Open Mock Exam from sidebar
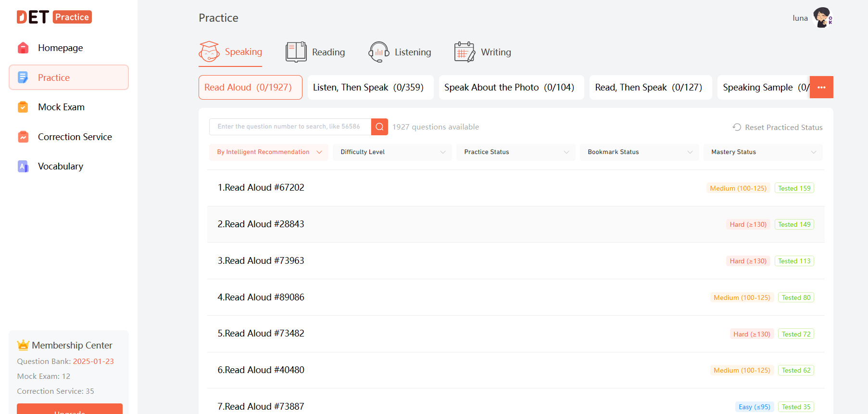868x414 pixels. (69, 107)
